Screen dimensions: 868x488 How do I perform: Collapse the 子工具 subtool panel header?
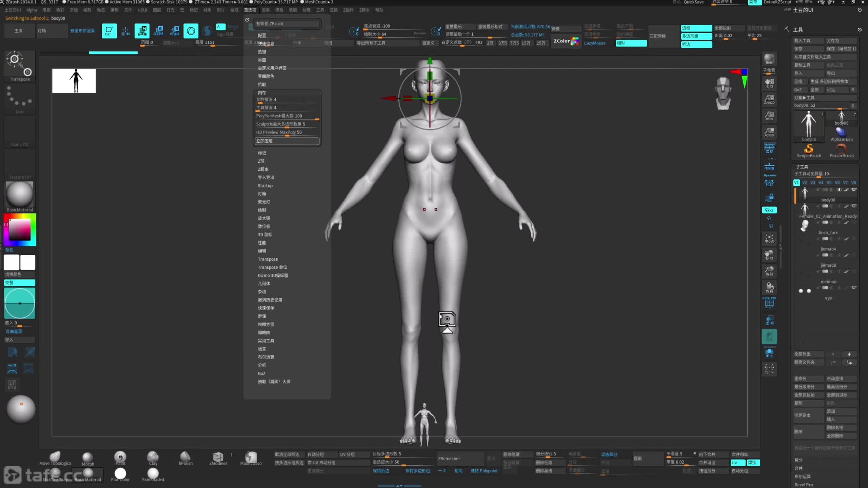point(802,167)
